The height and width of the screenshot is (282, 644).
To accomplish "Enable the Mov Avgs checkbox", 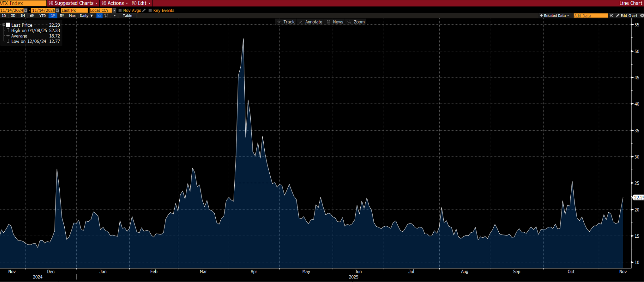I will click(120, 10).
